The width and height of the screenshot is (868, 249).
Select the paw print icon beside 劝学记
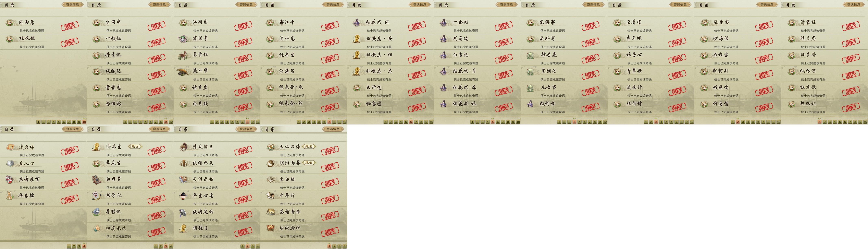(x=97, y=196)
